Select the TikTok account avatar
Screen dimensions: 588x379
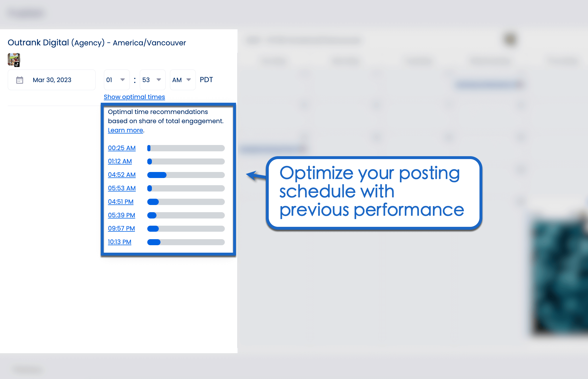click(13, 59)
